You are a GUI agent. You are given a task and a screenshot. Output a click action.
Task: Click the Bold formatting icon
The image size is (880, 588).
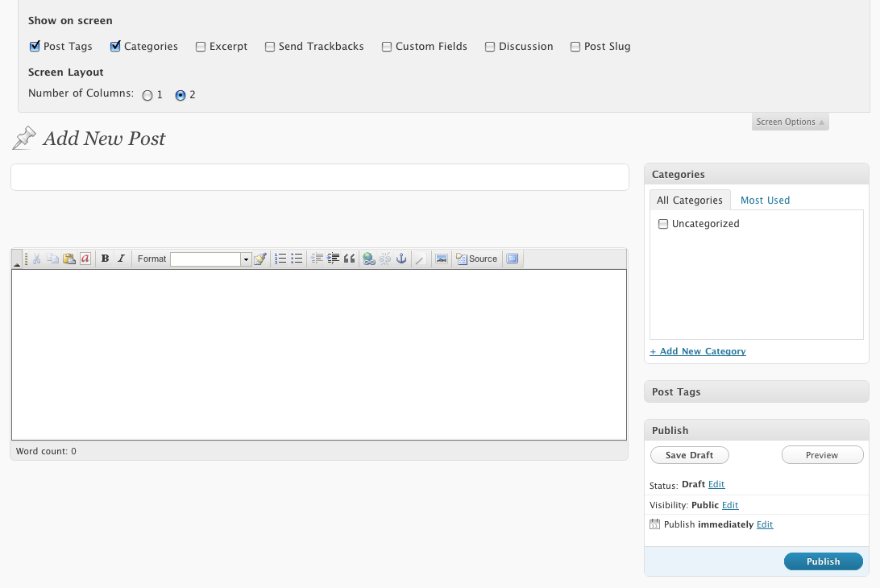105,259
